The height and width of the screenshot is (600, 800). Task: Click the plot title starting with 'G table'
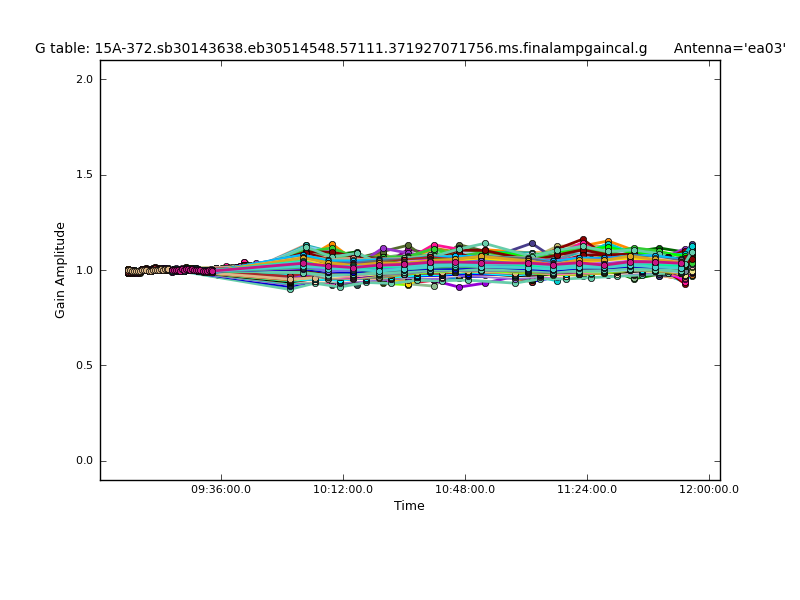click(x=340, y=48)
